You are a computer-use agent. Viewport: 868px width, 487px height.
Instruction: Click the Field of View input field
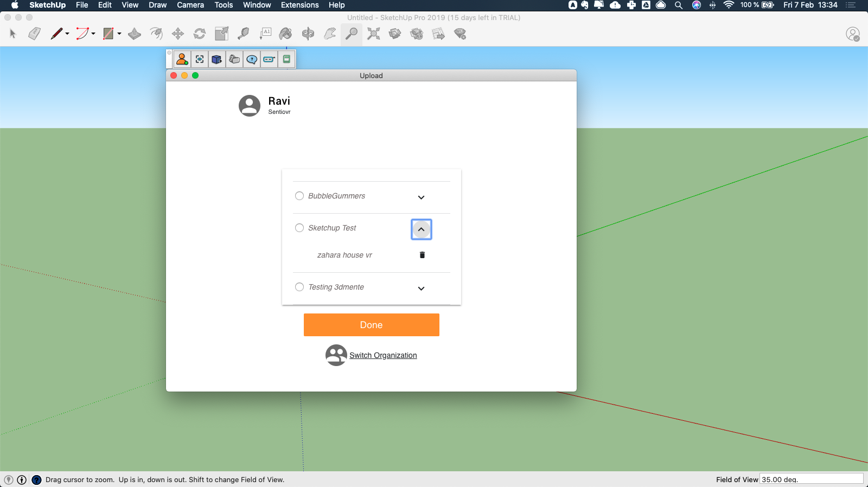point(811,479)
